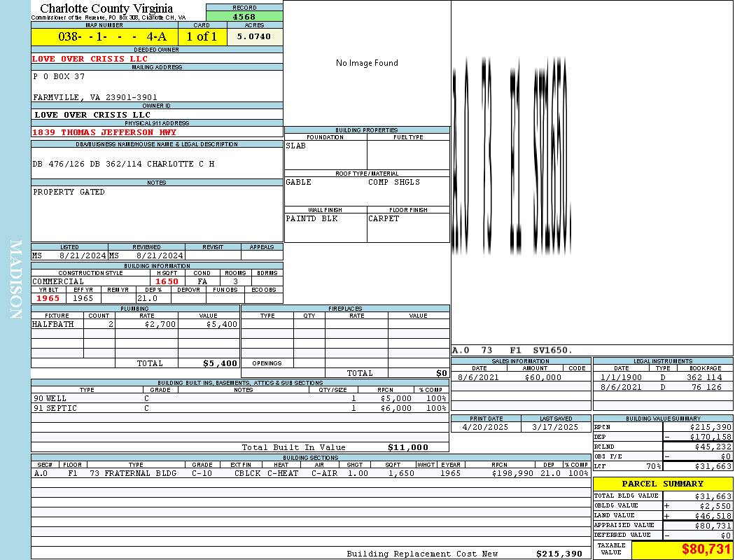
Task: Click the PROPERTY GATED note
Action: (x=69, y=192)
